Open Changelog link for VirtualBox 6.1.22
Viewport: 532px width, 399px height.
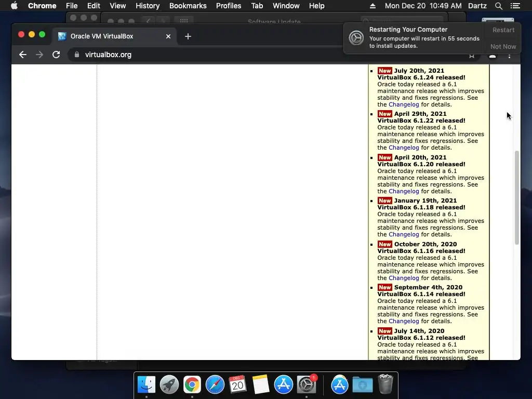tap(404, 148)
